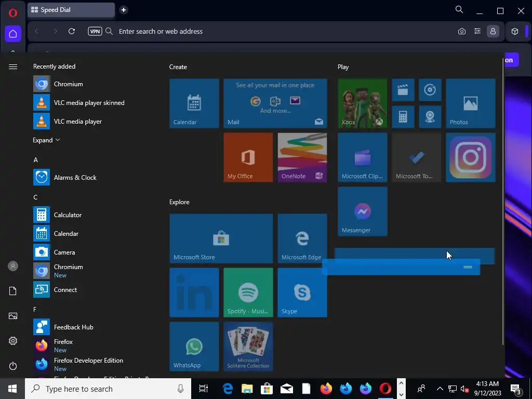Launch the Skype tile
Viewport: 532px width, 399px height.
coord(302,292)
